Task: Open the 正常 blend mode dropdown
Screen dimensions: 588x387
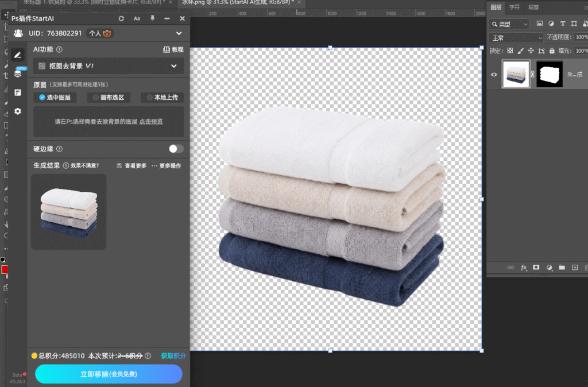Action: (x=516, y=37)
